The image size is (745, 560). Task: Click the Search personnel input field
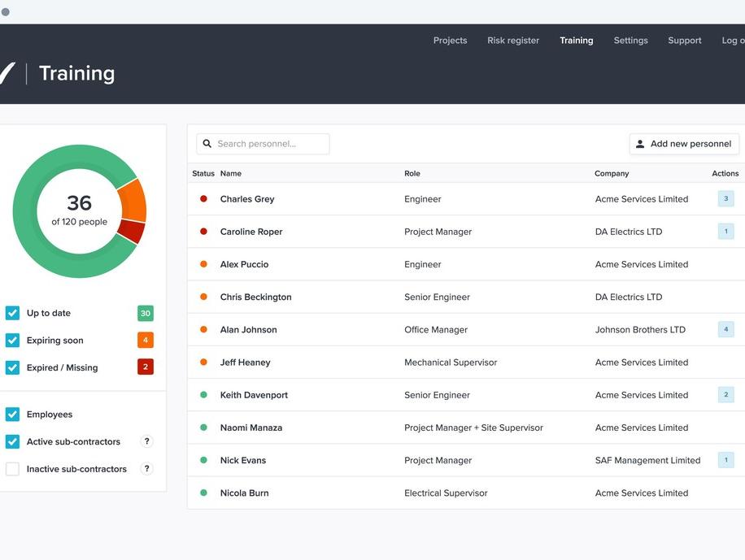270,144
